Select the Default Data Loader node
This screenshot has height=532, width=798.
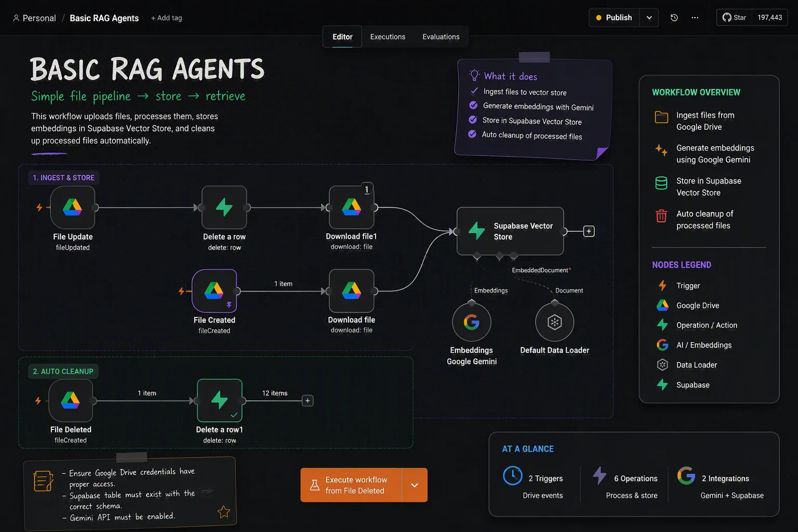[555, 322]
